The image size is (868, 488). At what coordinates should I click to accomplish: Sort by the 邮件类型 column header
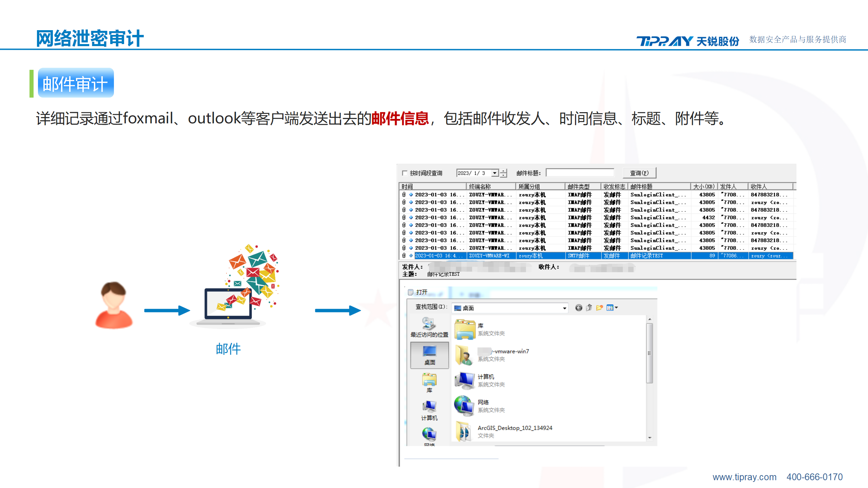coord(583,186)
